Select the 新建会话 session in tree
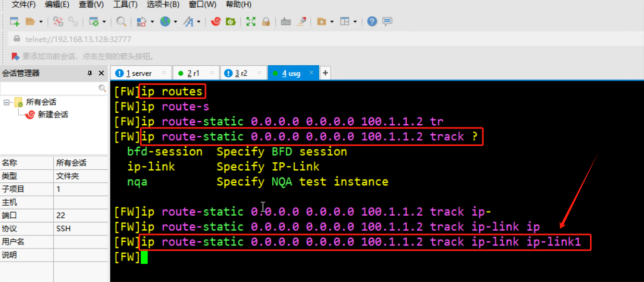 pos(53,114)
